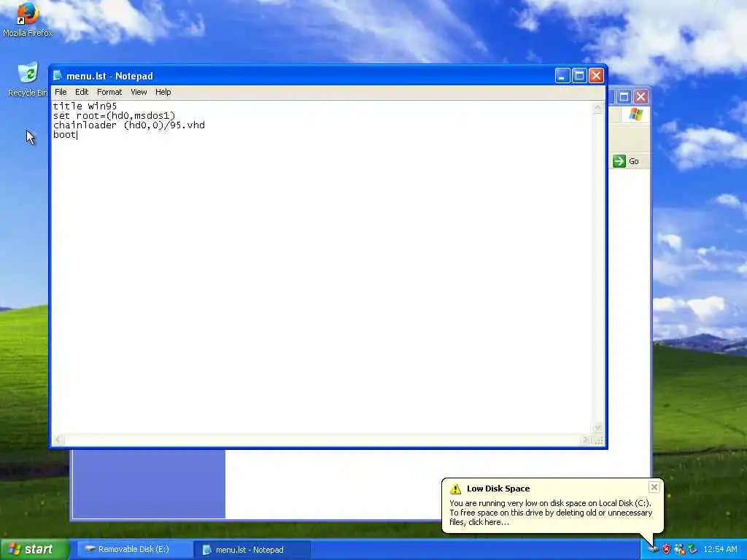Click the Low Disk Space balloon message
The width and height of the screenshot is (747, 560).
click(551, 513)
